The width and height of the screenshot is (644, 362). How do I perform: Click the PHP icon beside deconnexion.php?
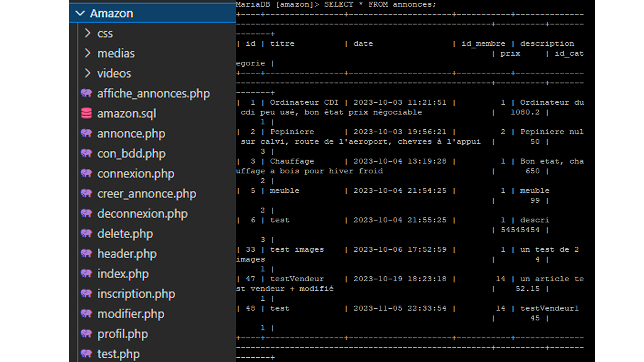pyautogui.click(x=87, y=214)
